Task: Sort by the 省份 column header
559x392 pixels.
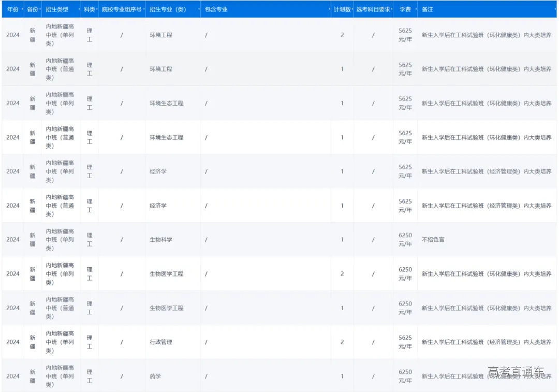Action: coord(32,9)
